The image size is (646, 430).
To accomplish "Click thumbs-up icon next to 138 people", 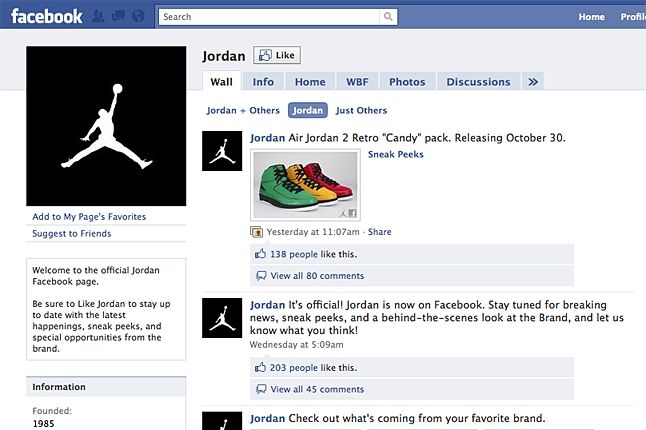I will [x=260, y=254].
